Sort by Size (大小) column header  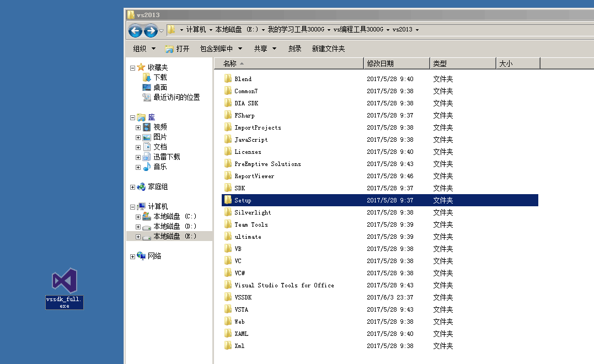coord(518,63)
